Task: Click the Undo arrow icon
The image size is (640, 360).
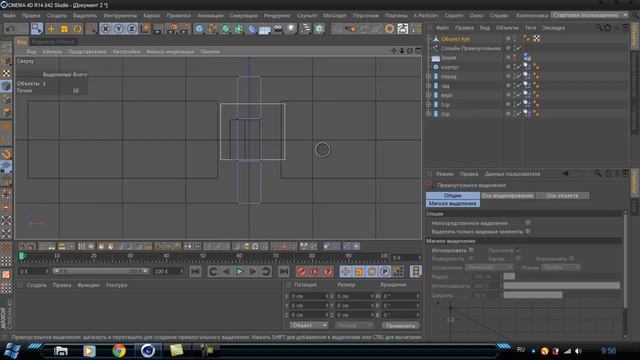Action: (10, 29)
